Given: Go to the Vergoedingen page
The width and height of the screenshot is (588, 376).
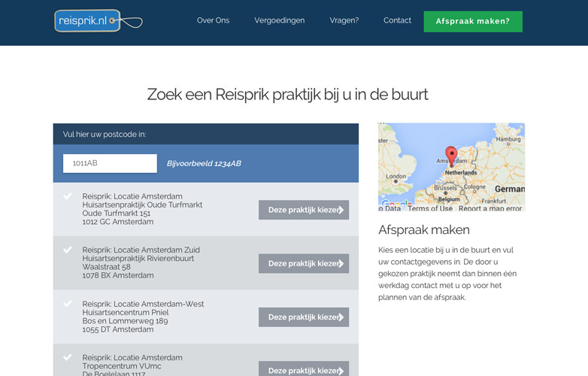Looking at the screenshot, I should [279, 20].
